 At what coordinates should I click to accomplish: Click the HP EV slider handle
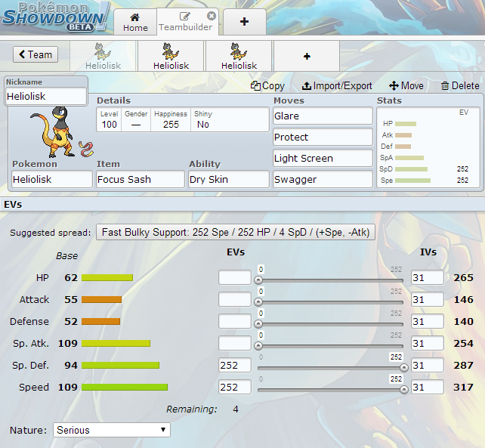click(258, 280)
